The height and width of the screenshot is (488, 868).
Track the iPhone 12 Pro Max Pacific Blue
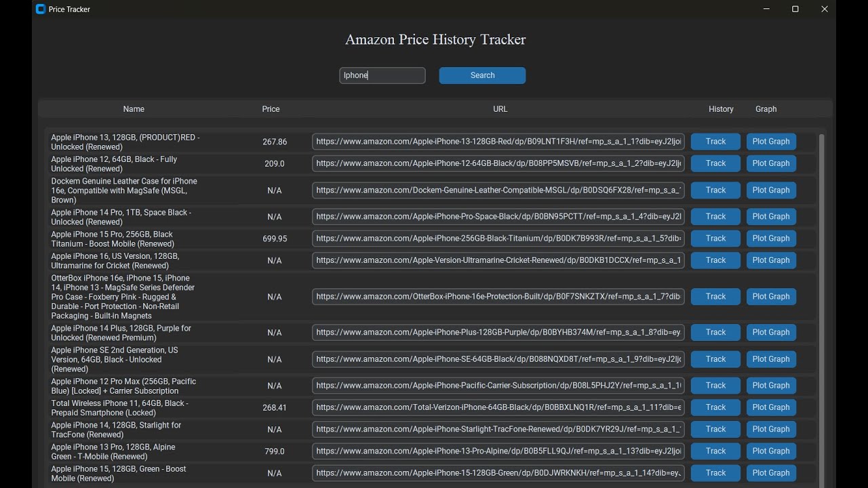click(715, 386)
